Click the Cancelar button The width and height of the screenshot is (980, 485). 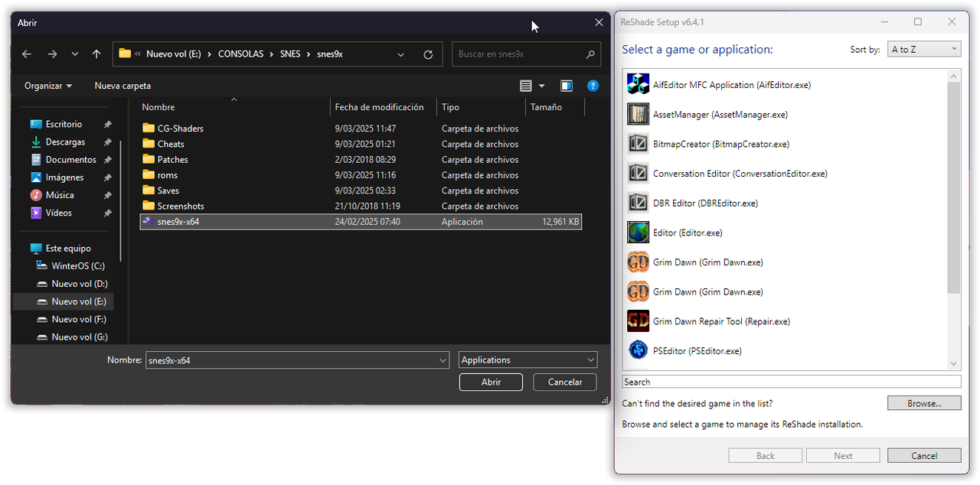coord(565,382)
